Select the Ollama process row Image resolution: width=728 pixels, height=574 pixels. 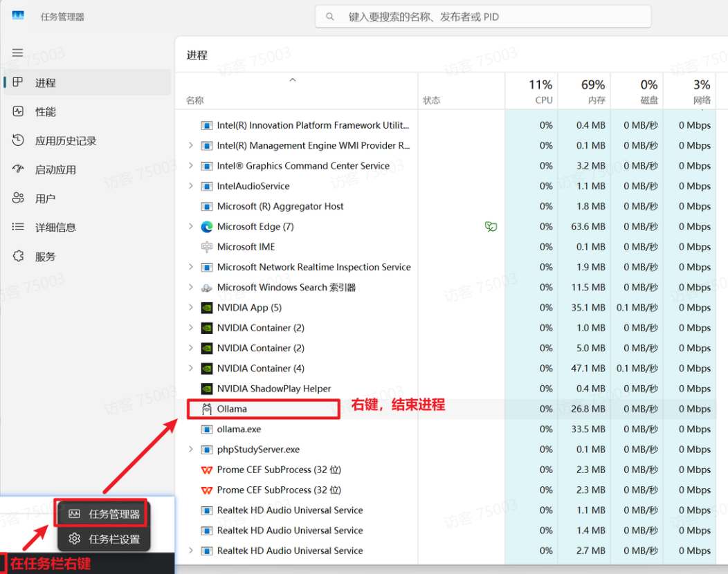click(446, 409)
